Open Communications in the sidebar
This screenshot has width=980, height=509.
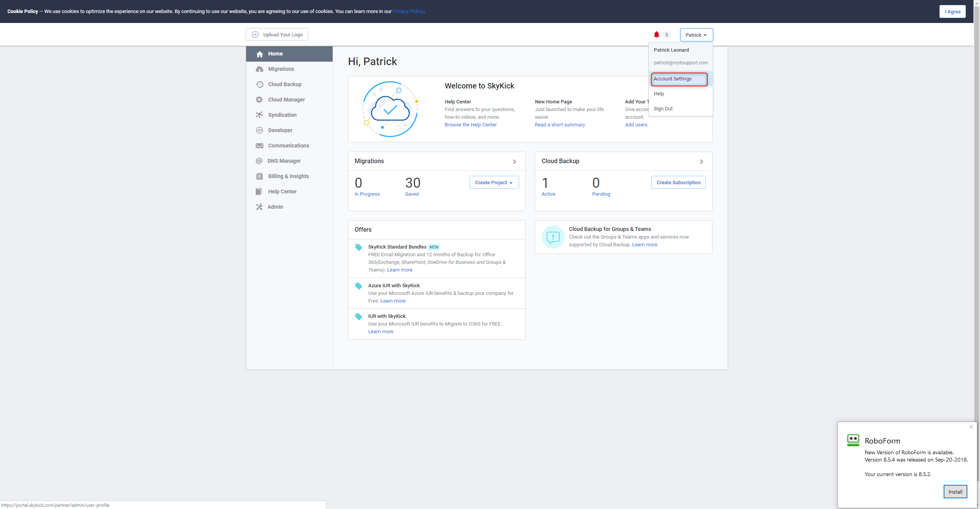(289, 146)
